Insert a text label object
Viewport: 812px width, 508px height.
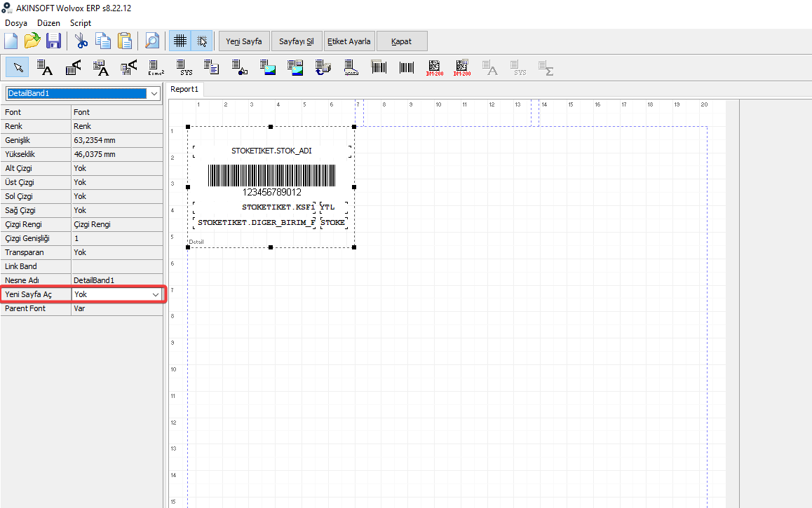click(45, 67)
